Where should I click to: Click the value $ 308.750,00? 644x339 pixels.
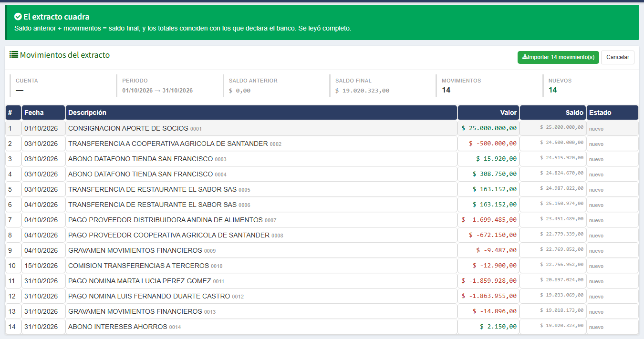[494, 174]
